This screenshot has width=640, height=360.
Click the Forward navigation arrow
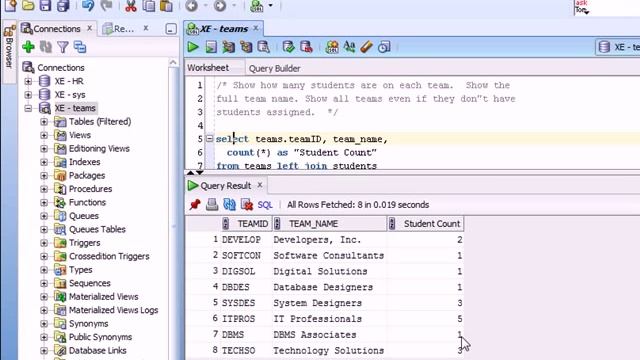click(x=220, y=6)
